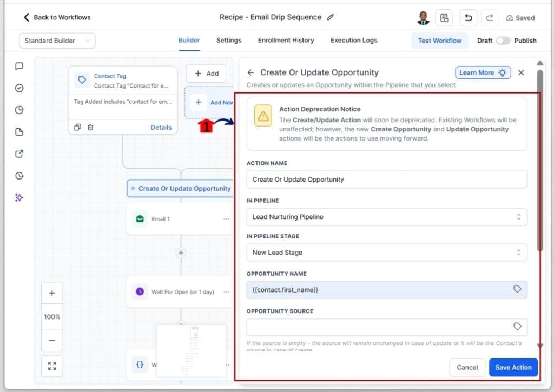
Task: Go to the Execution Logs tab
Action: point(354,40)
